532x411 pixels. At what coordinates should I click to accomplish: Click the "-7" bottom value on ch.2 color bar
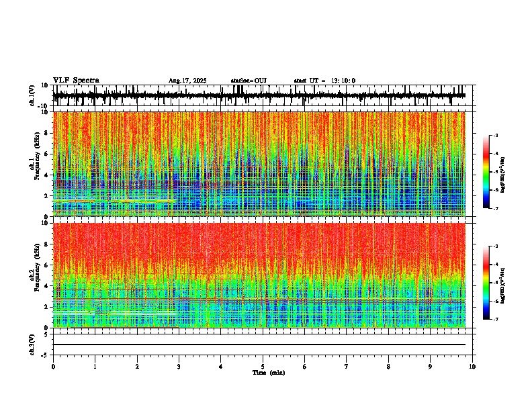coord(496,319)
